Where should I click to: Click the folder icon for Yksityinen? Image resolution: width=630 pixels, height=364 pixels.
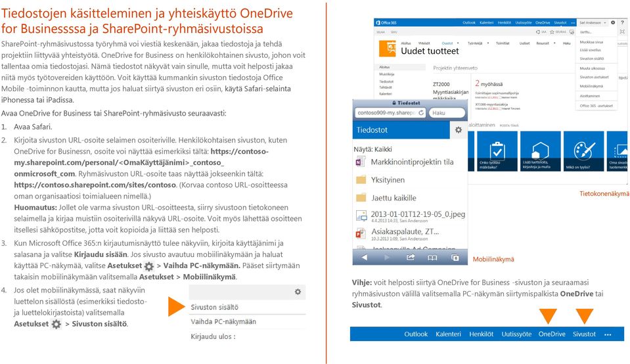pos(361,179)
